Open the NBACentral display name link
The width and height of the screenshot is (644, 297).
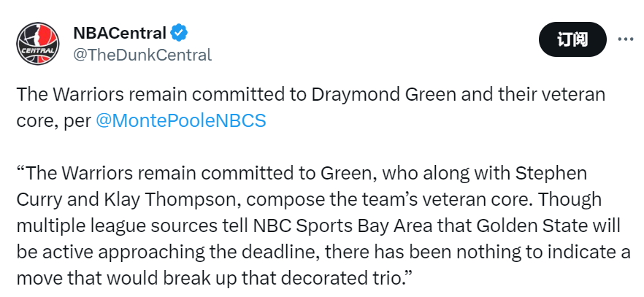(x=120, y=33)
